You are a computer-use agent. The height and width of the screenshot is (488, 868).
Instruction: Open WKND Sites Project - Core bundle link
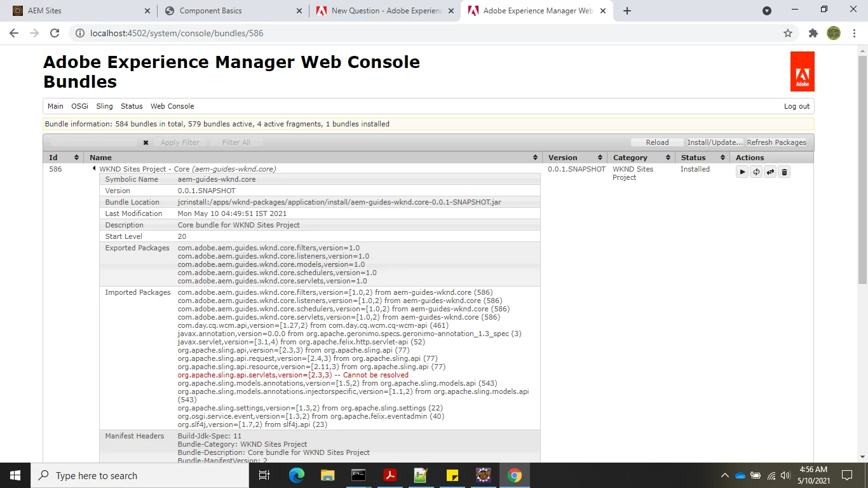187,169
